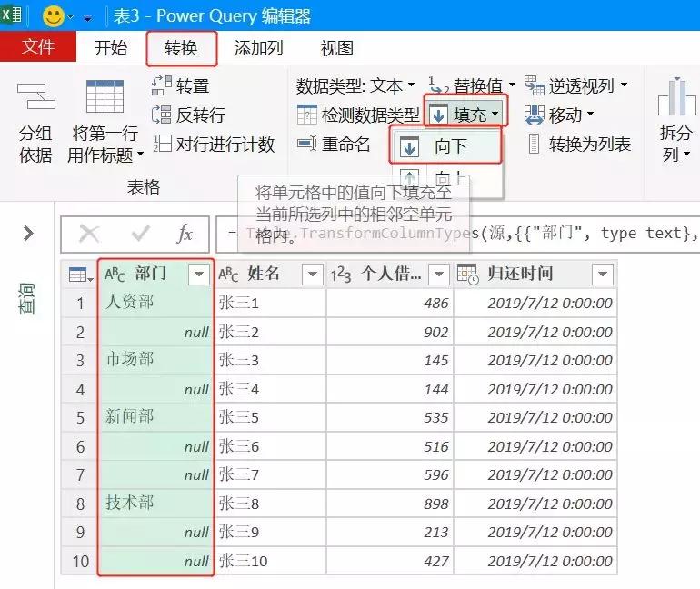Select the 张三5 cell
This screenshot has height=589, width=700.
point(271,417)
